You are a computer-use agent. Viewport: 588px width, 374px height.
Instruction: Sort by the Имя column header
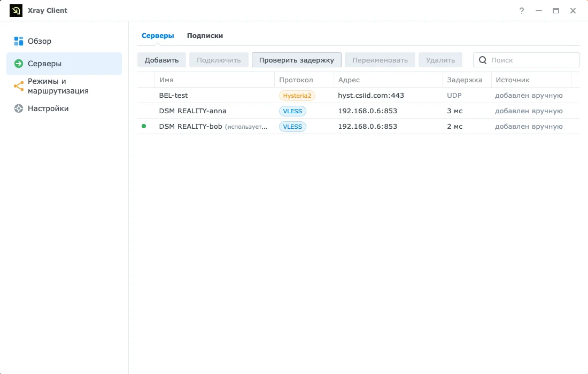coord(214,80)
